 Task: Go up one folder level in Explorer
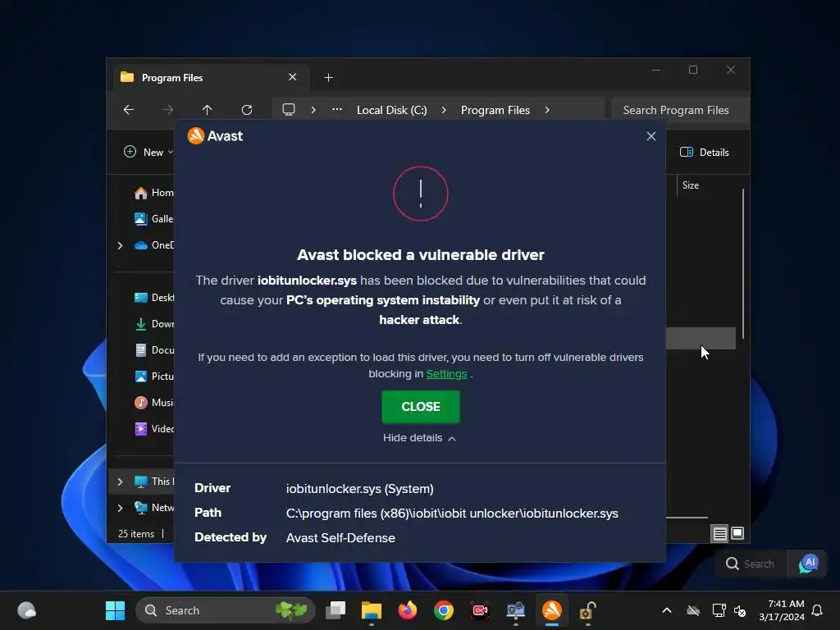[x=208, y=110]
